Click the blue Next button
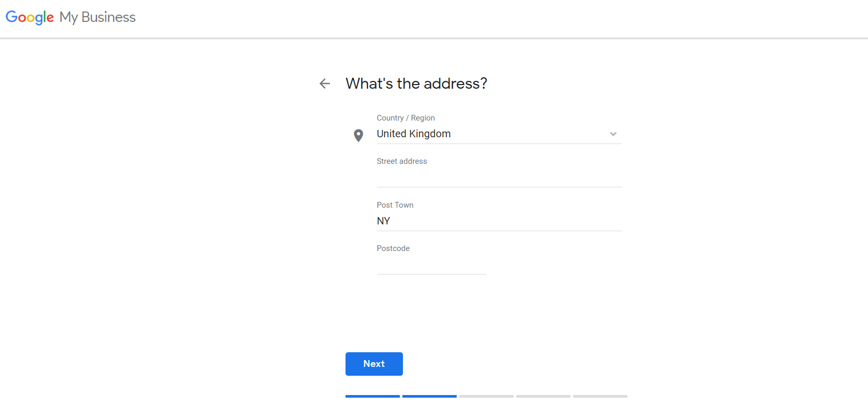868x418 pixels. tap(374, 364)
